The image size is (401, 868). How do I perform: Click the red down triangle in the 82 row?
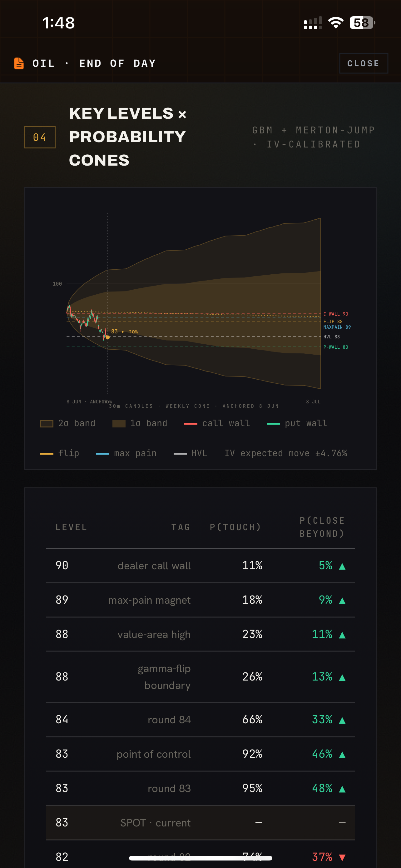(342, 857)
